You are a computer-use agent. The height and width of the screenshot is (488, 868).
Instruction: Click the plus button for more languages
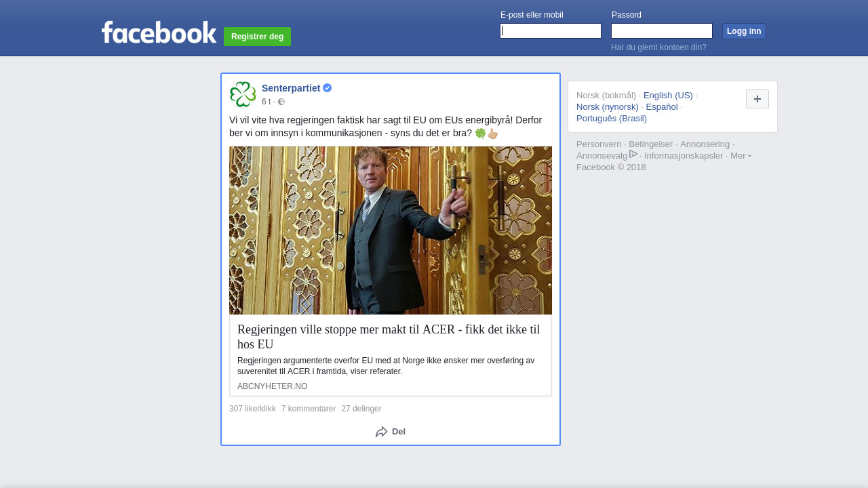[x=757, y=99]
